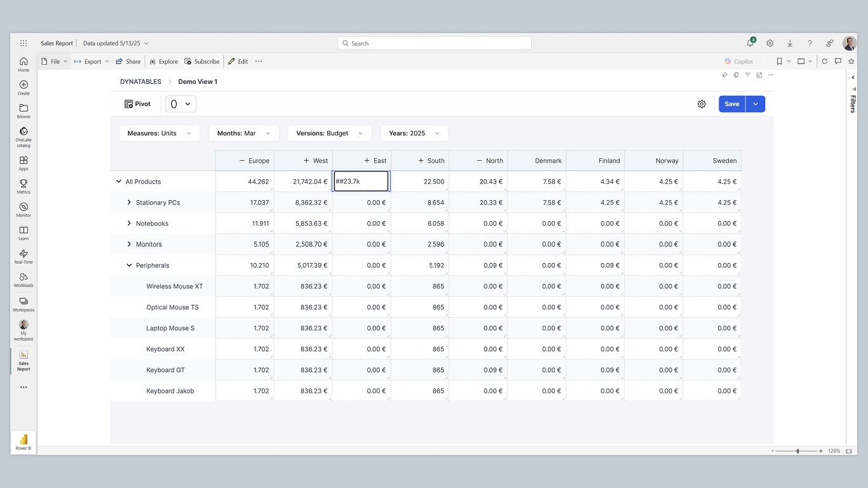
Task: Click the download icon in header
Action: [790, 43]
